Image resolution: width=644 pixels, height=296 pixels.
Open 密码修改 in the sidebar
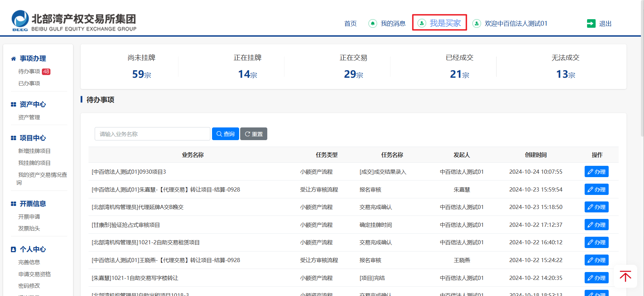coord(29,286)
